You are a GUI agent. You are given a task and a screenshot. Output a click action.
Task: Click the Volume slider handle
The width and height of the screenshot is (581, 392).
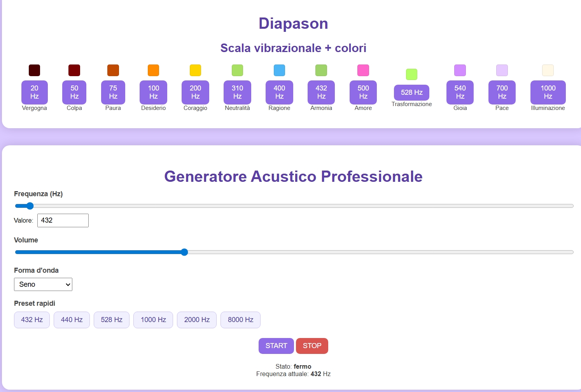click(184, 252)
